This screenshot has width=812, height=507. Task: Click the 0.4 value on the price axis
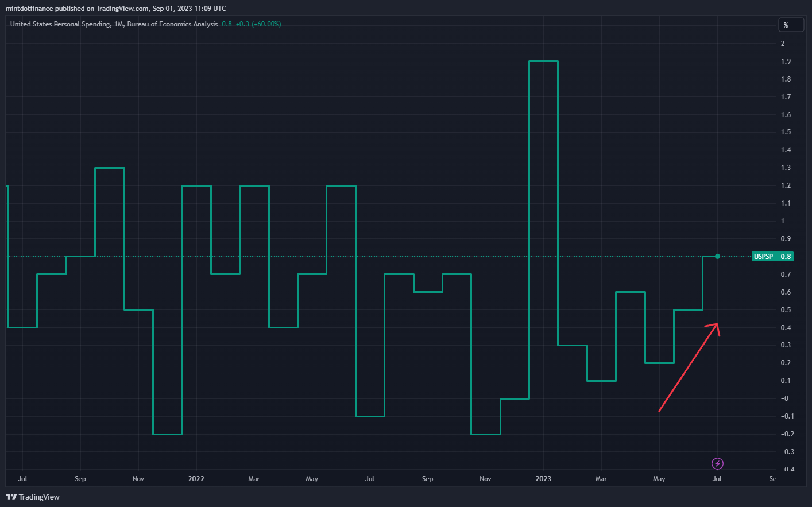coord(786,328)
